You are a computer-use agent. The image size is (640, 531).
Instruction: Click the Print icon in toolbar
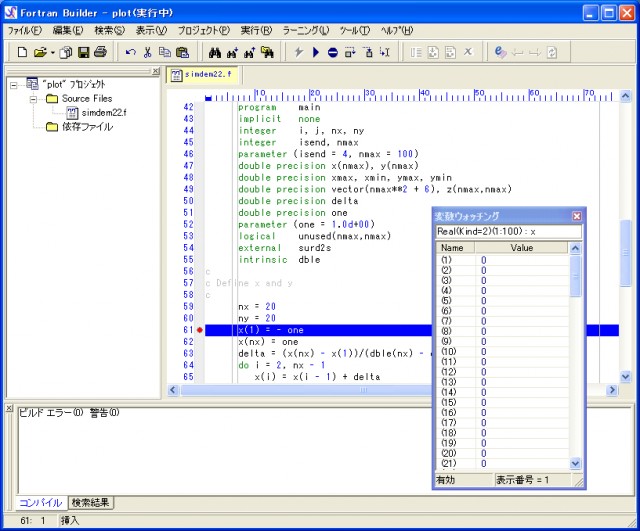(102, 52)
